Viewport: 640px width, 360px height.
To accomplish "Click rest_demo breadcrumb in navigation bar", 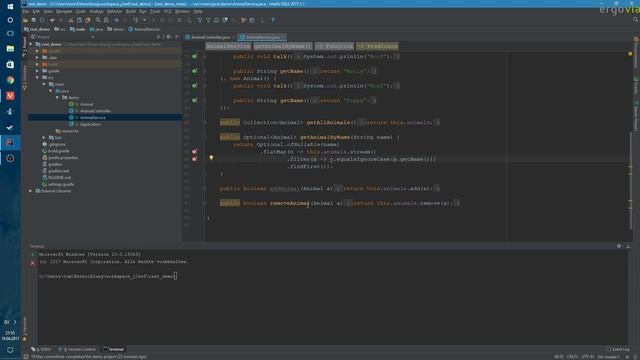I will [37, 29].
